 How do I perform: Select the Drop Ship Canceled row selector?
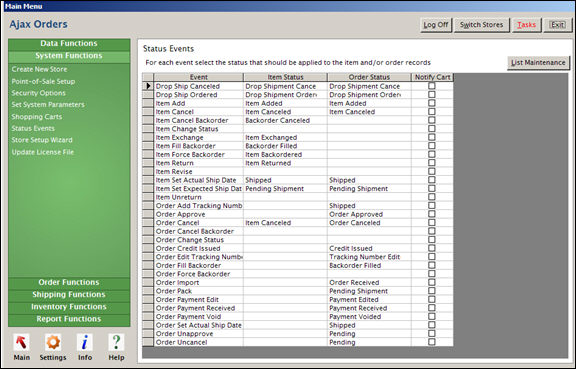(x=148, y=86)
